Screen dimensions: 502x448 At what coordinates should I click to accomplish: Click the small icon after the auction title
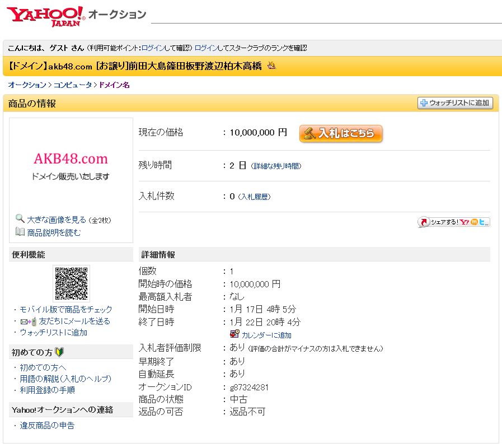tap(271, 66)
